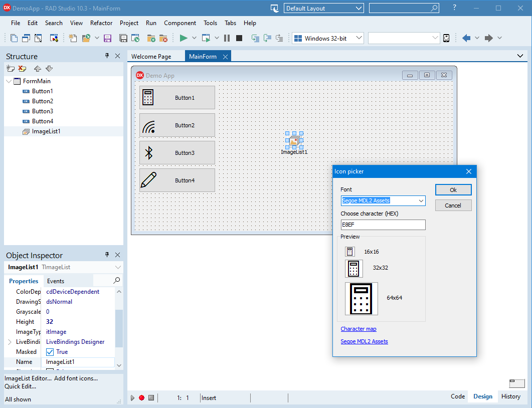Click the ImageList Editor... link

28,378
